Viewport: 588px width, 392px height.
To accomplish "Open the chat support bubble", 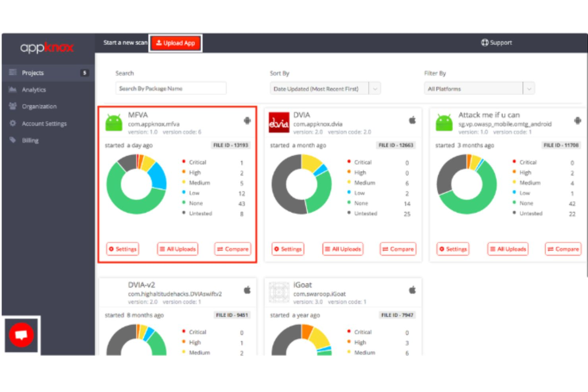I will tap(21, 335).
